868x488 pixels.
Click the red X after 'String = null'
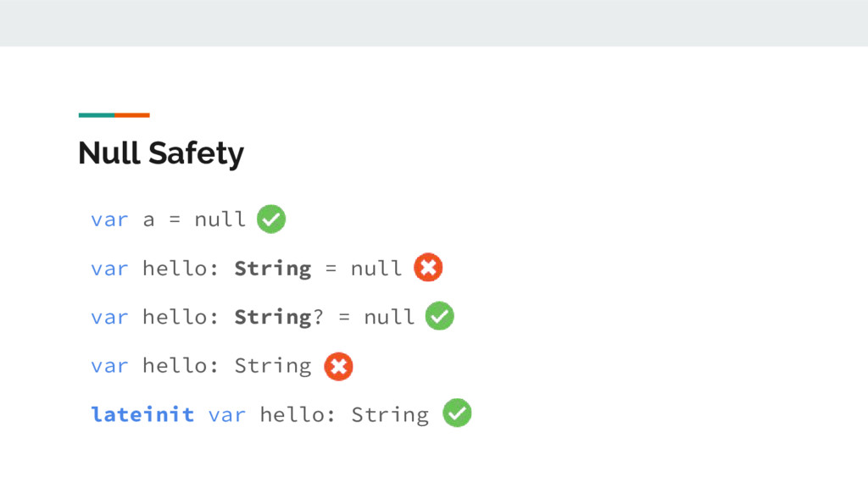tap(428, 267)
